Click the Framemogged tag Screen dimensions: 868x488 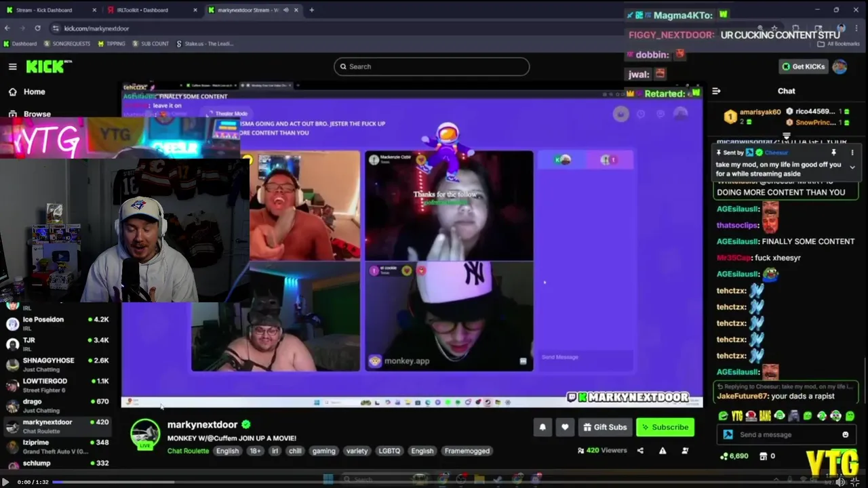[x=467, y=451]
